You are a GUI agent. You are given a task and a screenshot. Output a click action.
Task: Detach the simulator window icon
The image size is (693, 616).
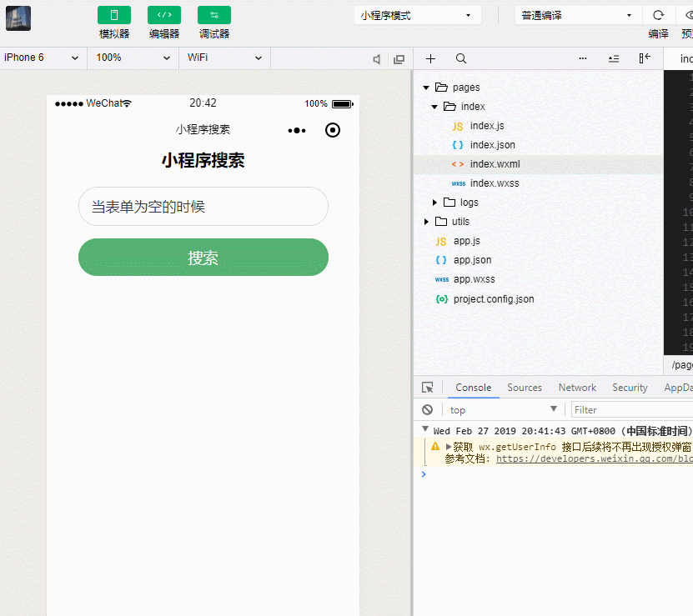pyautogui.click(x=399, y=59)
